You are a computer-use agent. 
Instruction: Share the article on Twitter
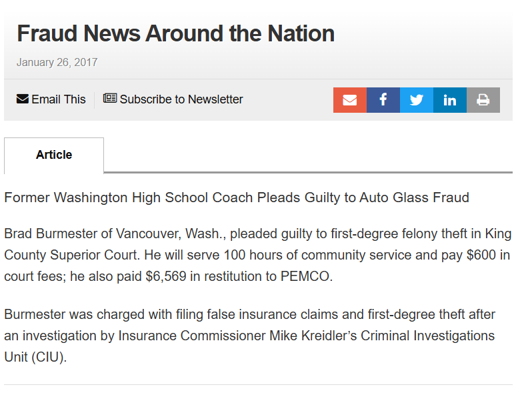tap(417, 100)
